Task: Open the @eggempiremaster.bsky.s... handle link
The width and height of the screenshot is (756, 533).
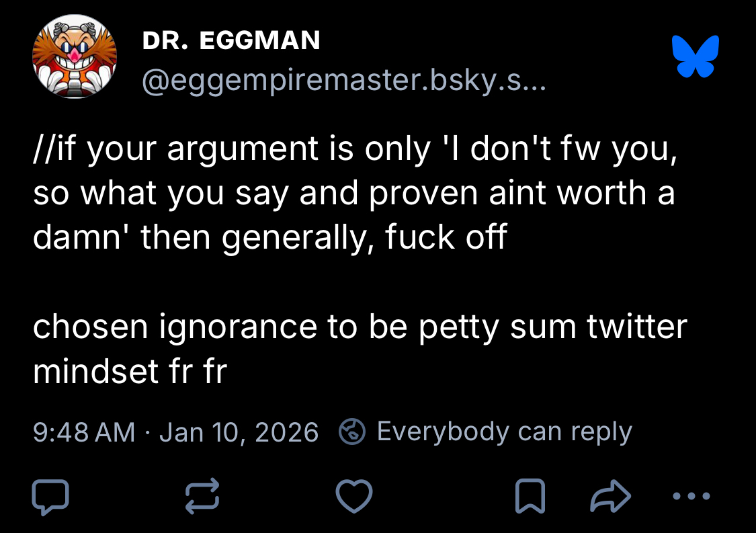Action: coord(345,81)
